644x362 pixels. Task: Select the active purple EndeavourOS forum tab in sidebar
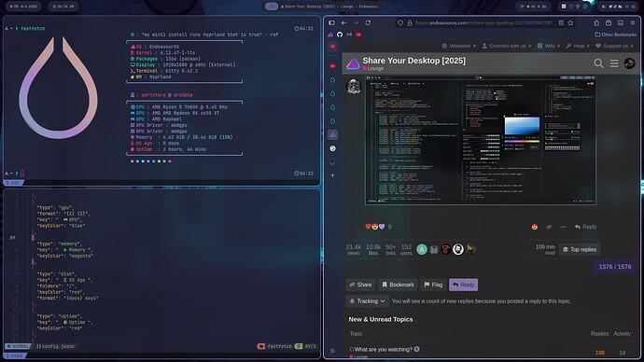[332, 134]
